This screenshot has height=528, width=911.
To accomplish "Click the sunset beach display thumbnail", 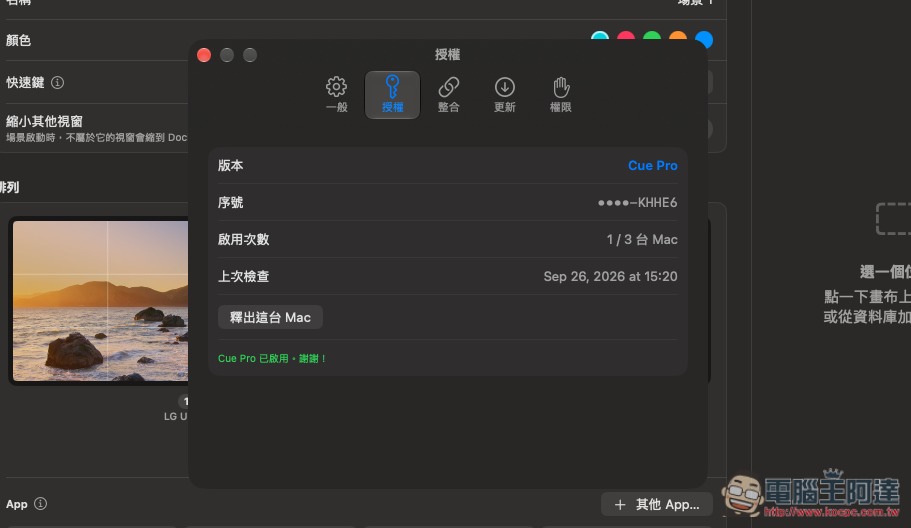I will coord(100,301).
